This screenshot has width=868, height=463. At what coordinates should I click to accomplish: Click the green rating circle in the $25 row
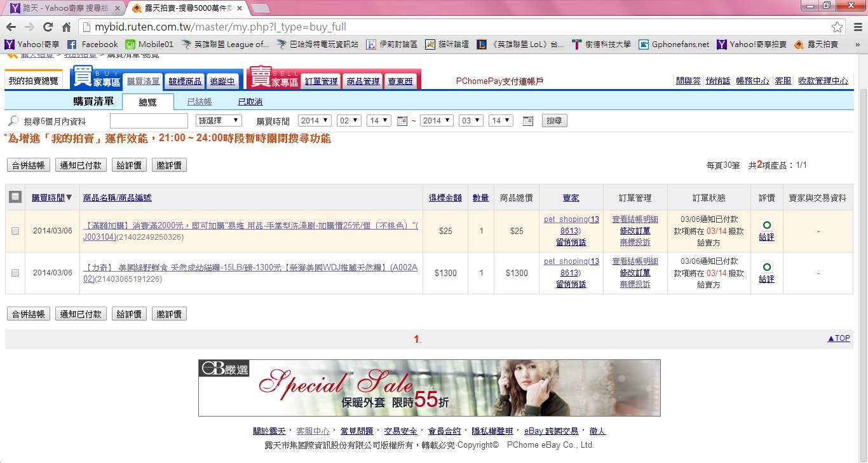tap(767, 225)
